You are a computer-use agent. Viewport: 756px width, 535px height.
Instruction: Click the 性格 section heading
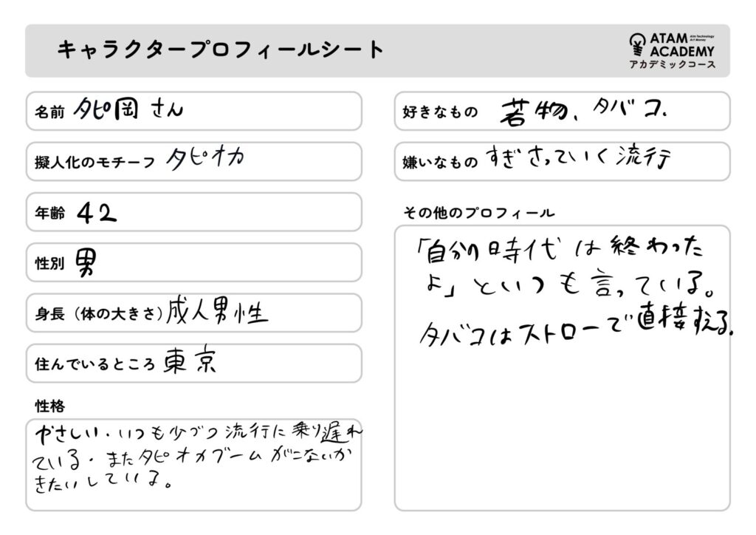tap(49, 406)
